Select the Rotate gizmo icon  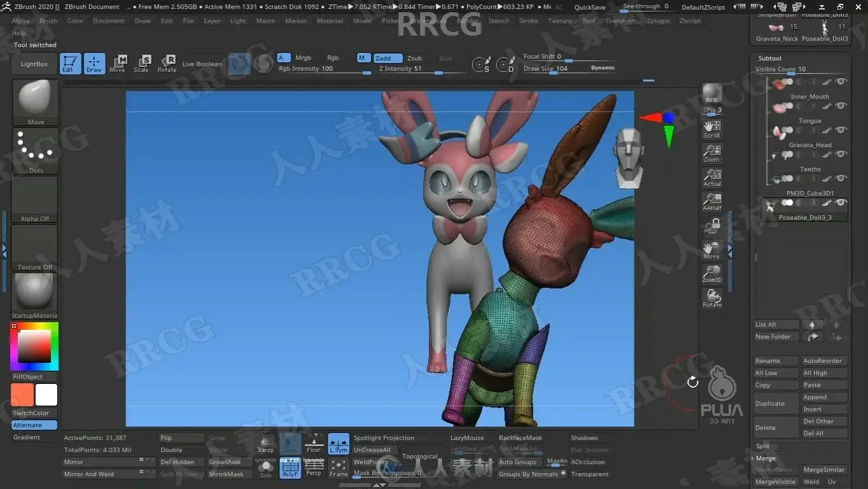[167, 64]
